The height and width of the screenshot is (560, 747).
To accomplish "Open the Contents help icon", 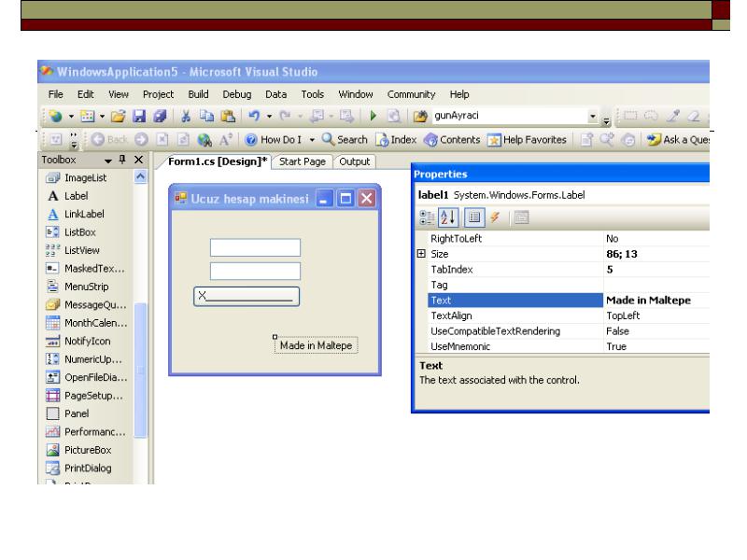I will 430,139.
